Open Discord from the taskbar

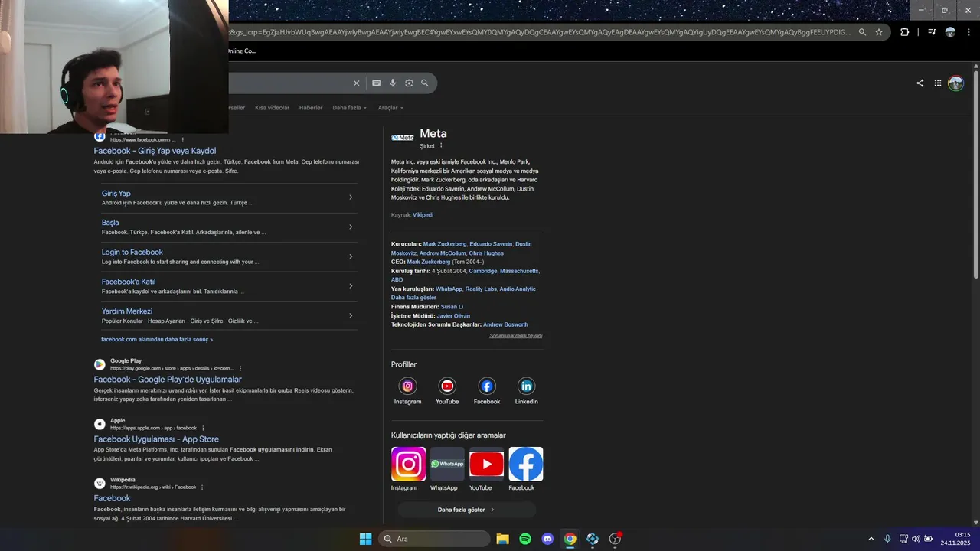pos(547,539)
